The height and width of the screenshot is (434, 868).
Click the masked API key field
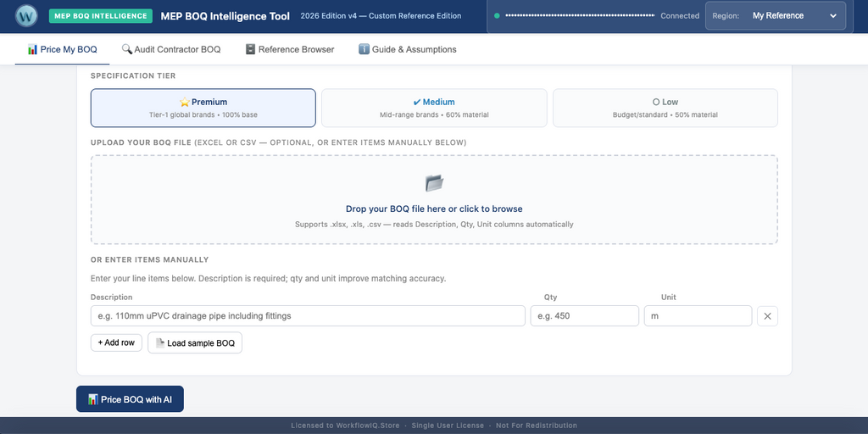click(x=580, y=15)
